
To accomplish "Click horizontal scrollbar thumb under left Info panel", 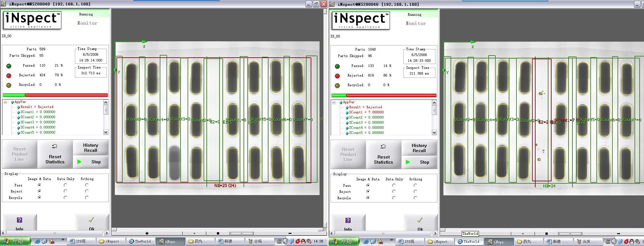I will [54, 233].
